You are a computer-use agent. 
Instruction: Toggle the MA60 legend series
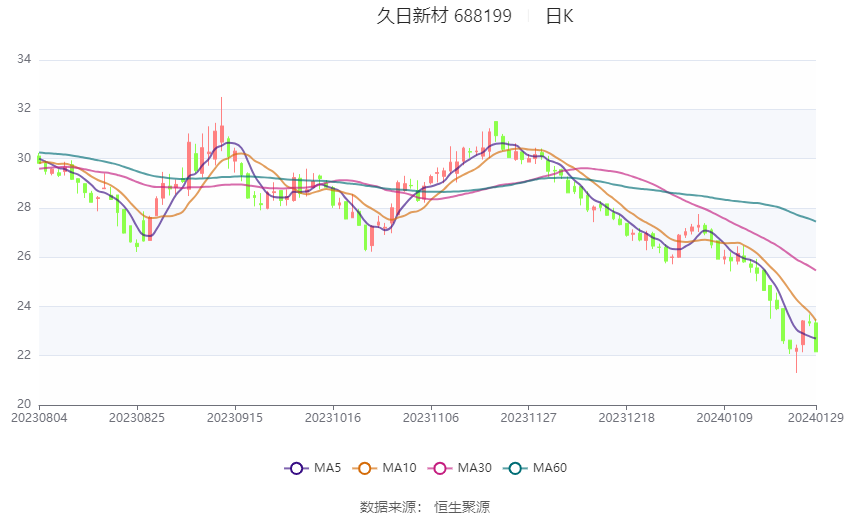coord(535,468)
